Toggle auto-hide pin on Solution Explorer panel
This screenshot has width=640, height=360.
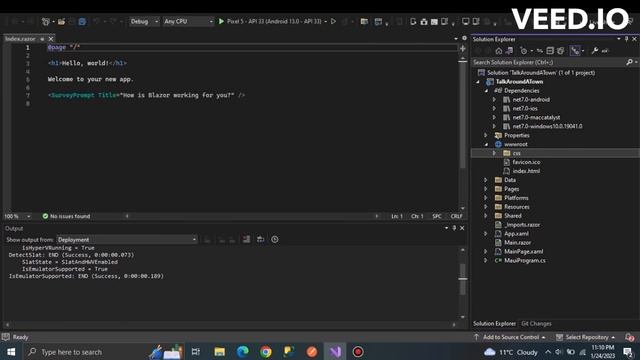tap(627, 39)
